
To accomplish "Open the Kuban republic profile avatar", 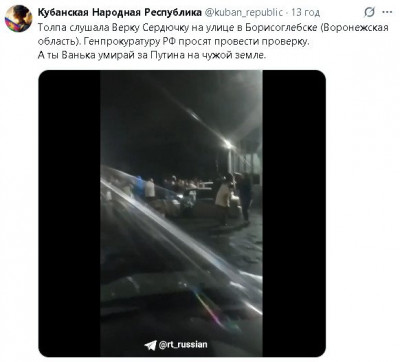I will pyautogui.click(x=18, y=19).
